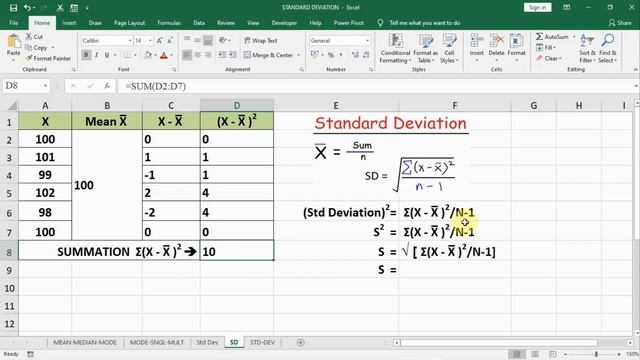Click the Copy command
The height and width of the screenshot is (360, 640).
point(36,48)
